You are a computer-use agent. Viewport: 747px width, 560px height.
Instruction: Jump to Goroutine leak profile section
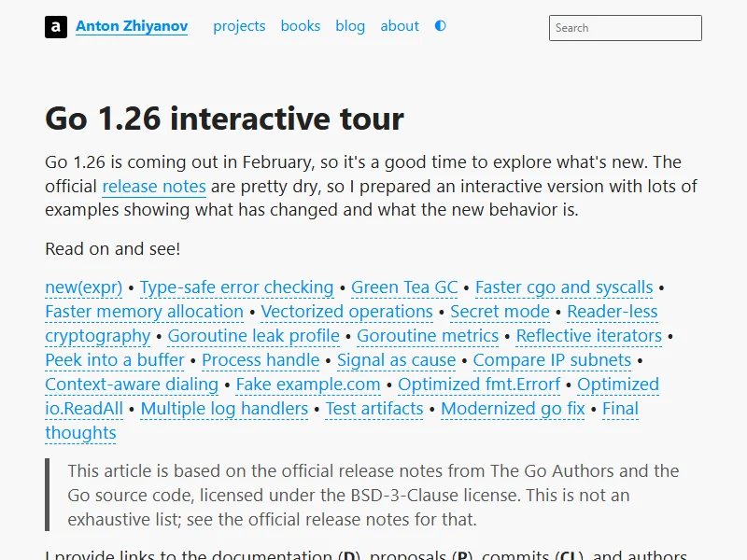click(x=254, y=336)
